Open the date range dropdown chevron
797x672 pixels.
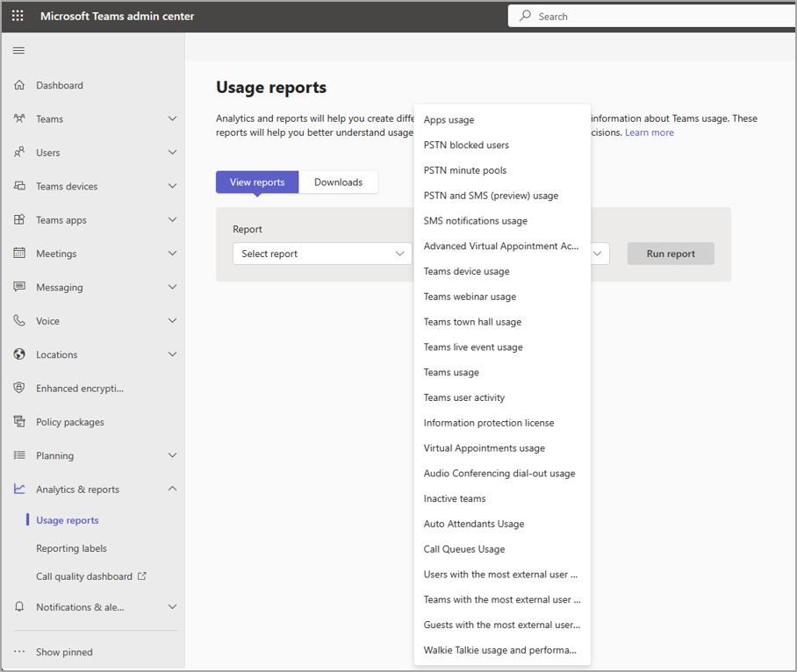tap(598, 254)
